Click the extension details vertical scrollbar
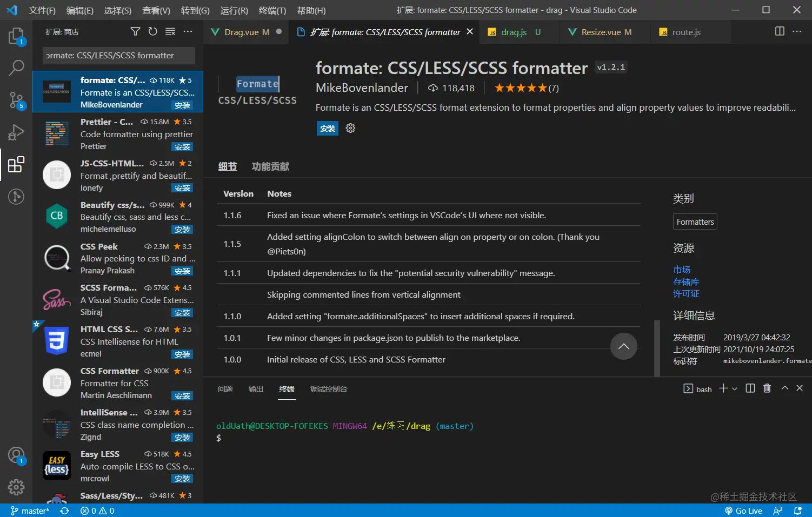The width and height of the screenshot is (812, 517). 657,348
